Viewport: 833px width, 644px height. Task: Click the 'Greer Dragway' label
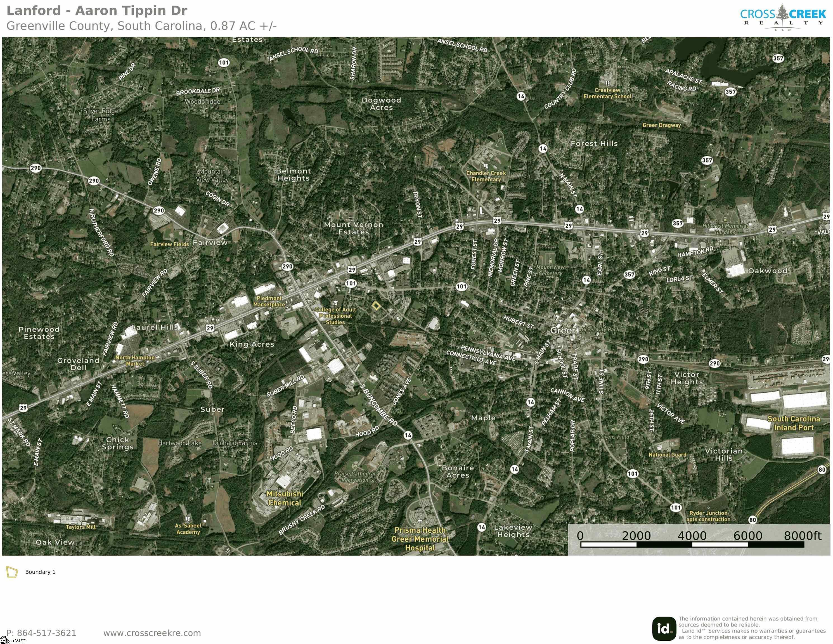pyautogui.click(x=661, y=125)
